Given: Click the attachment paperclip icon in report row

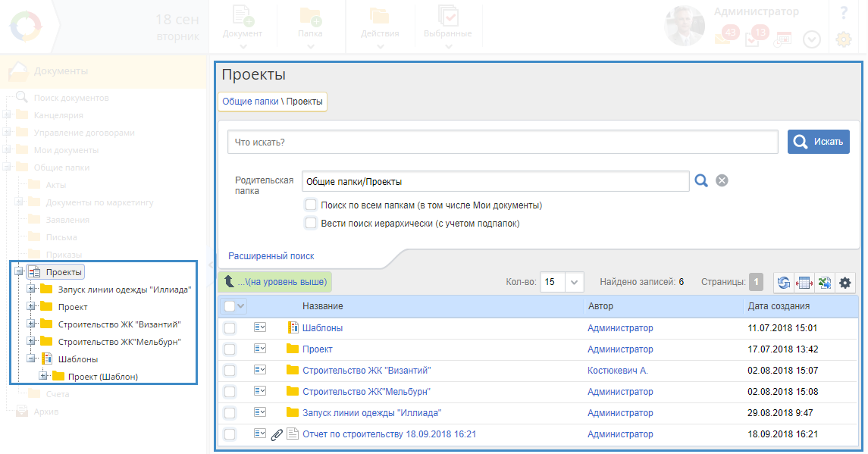Looking at the screenshot, I should [x=277, y=434].
